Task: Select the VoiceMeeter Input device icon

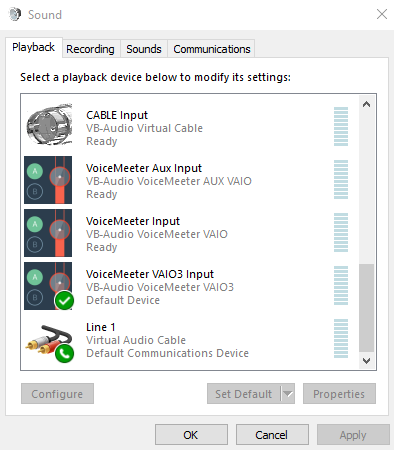Action: [48, 233]
